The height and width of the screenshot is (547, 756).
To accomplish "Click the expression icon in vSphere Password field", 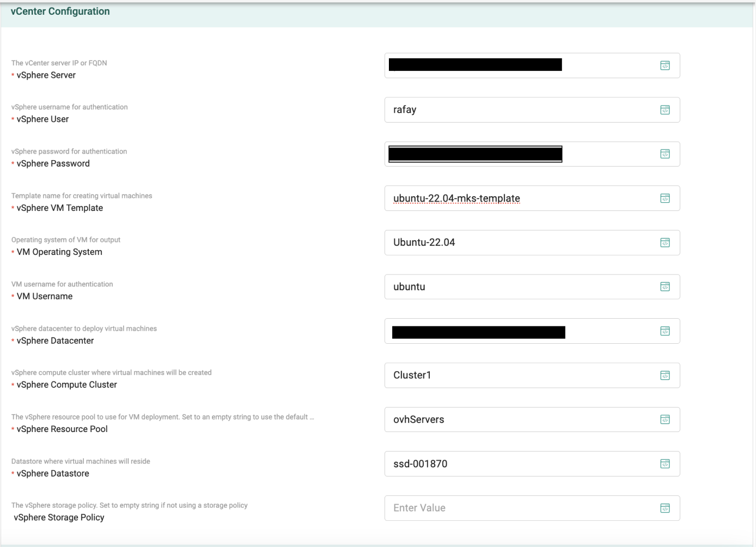I will tap(665, 154).
